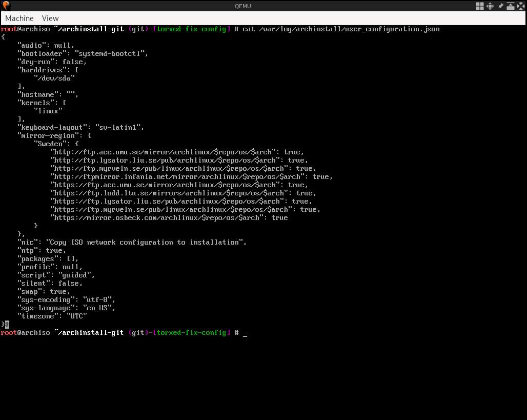The height and width of the screenshot is (420, 527).
Task: Click the "mirror-region" key line
Action: point(54,136)
